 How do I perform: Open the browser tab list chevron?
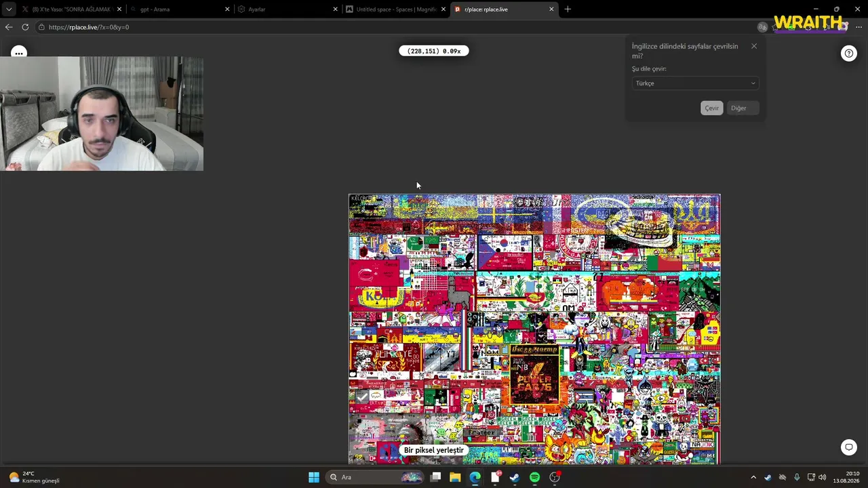tap(8, 9)
